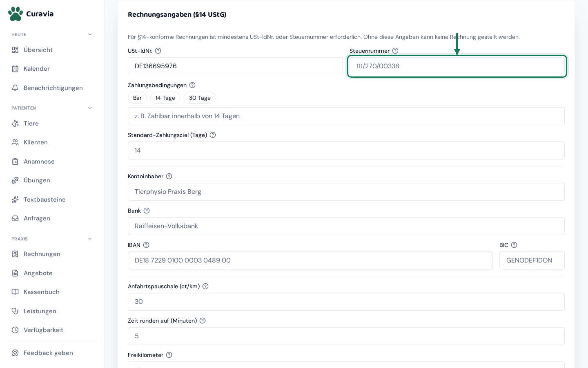The height and width of the screenshot is (368, 588).
Task: Click the help icon next to USt-IdNr.
Action: tap(158, 51)
